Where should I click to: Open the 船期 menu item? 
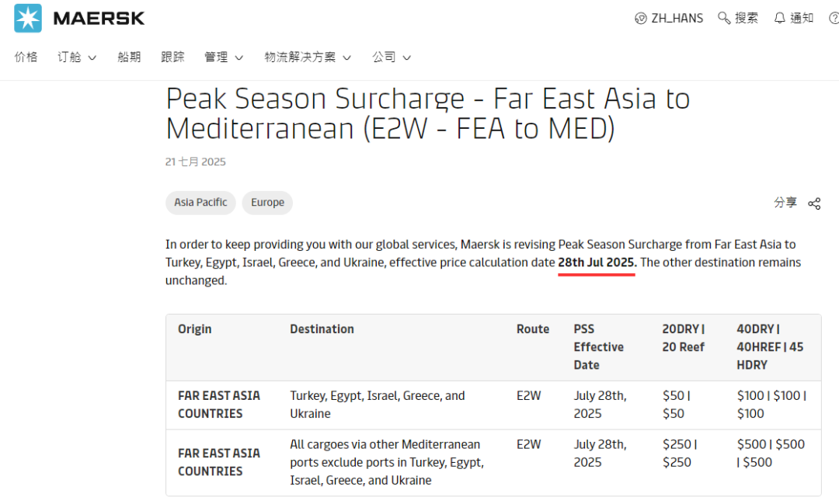tap(129, 57)
